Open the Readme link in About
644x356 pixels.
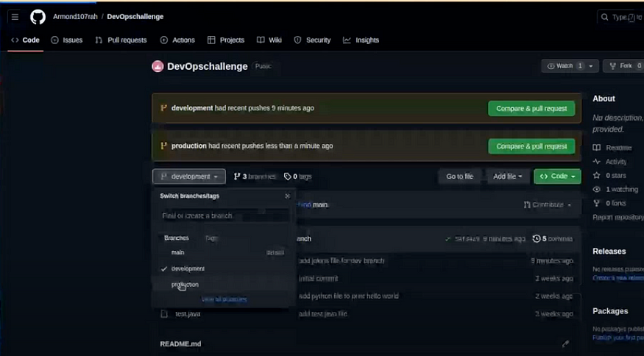618,148
